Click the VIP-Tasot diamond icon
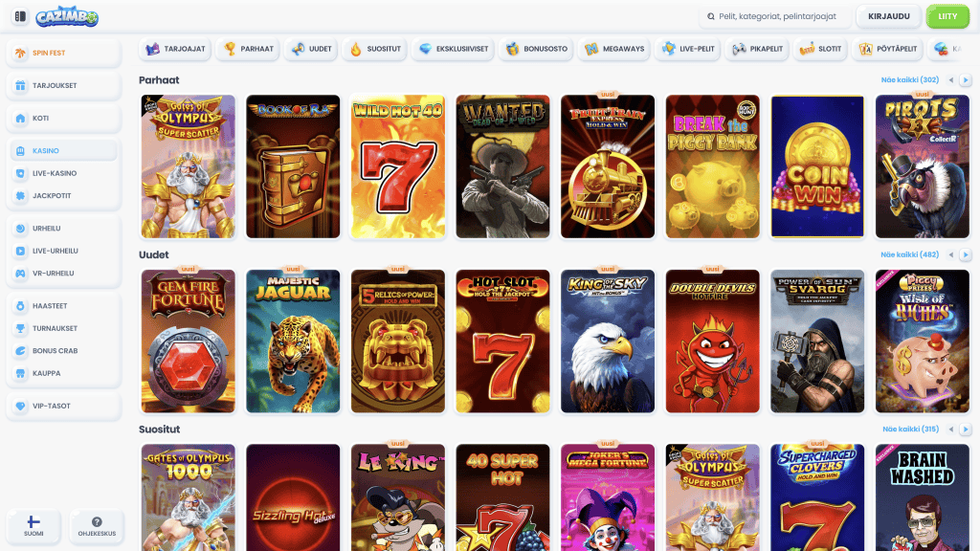 click(x=21, y=406)
